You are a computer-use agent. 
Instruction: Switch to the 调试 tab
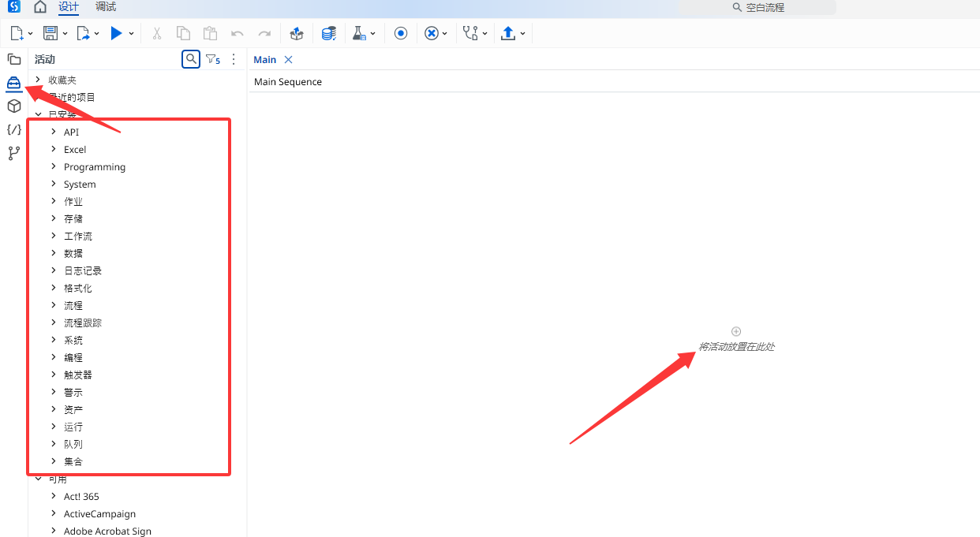point(106,7)
